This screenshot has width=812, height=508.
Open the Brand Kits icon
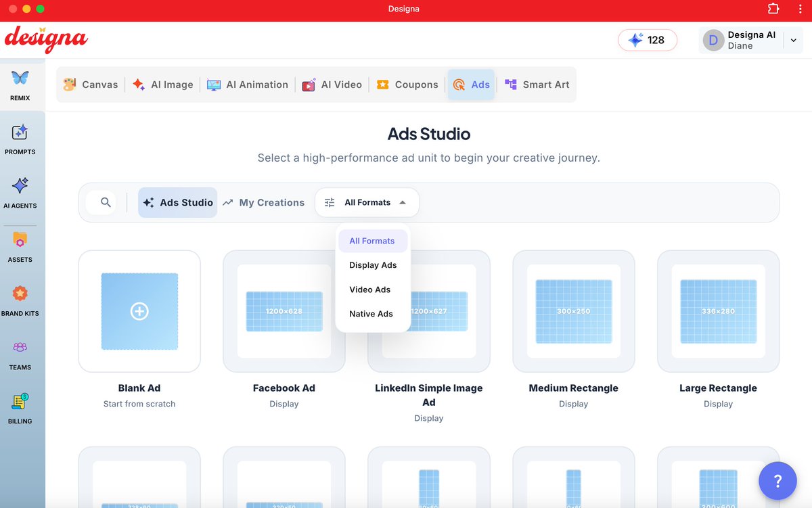tap(20, 294)
